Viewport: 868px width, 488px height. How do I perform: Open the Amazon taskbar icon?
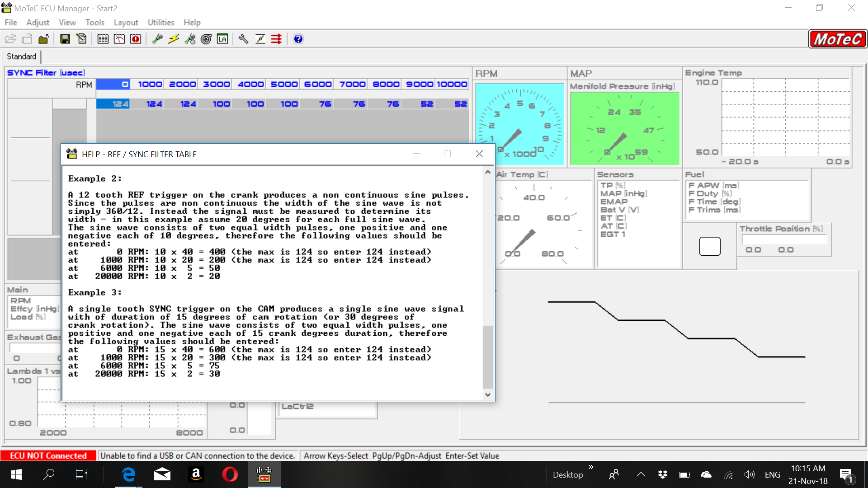196,474
